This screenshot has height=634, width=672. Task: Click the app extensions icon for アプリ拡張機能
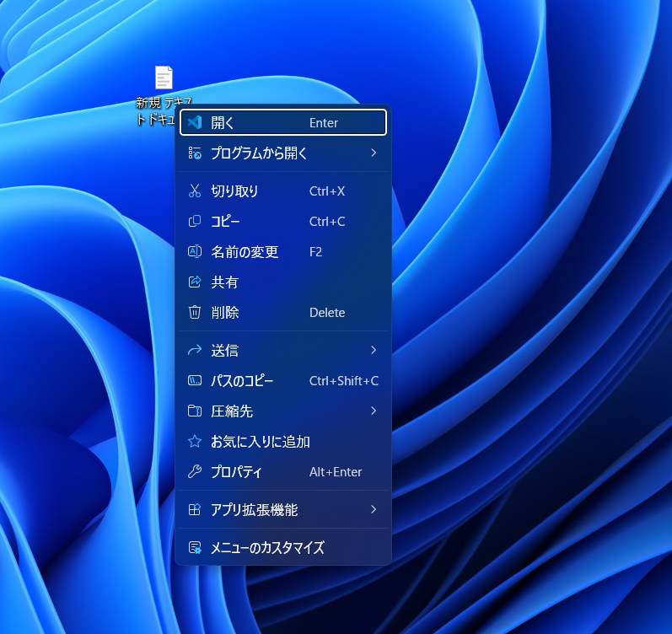(195, 509)
